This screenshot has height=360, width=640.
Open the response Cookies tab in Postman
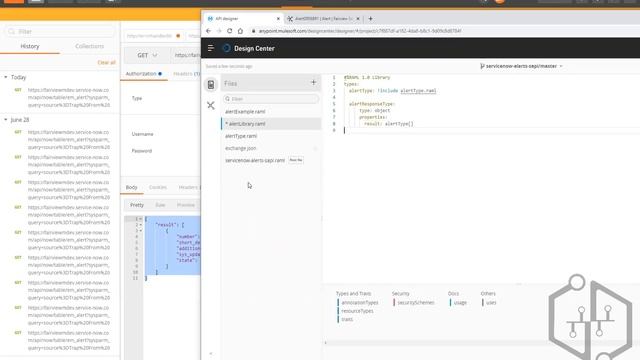[x=158, y=187]
